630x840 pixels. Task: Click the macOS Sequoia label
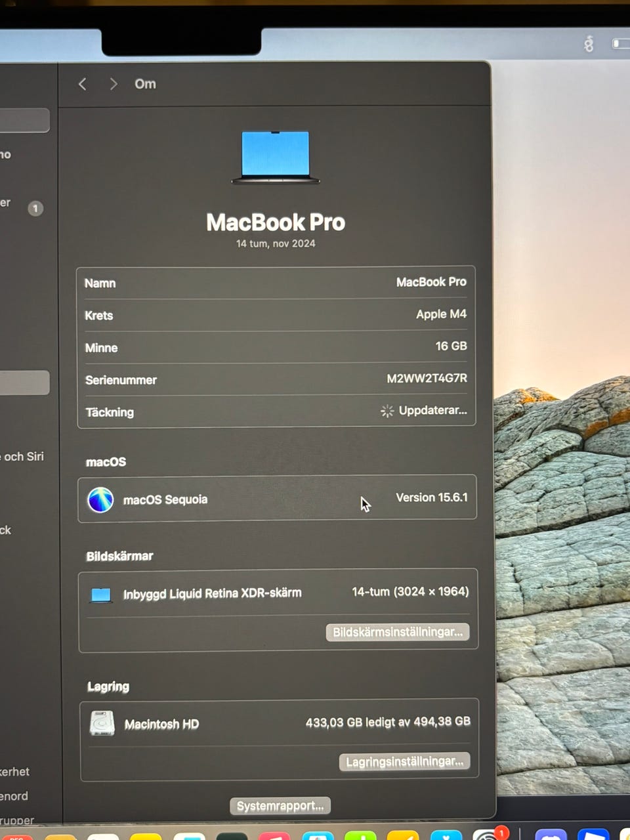(165, 499)
